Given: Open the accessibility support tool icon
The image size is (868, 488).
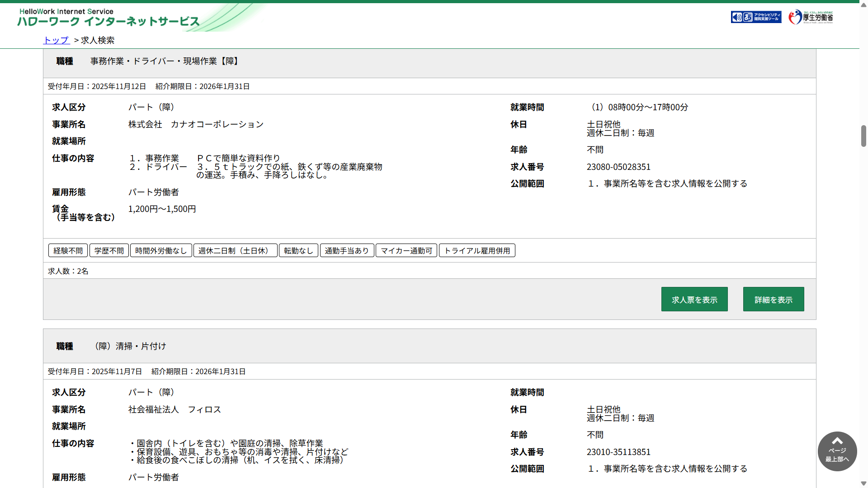Looking at the screenshot, I should pyautogui.click(x=756, y=17).
